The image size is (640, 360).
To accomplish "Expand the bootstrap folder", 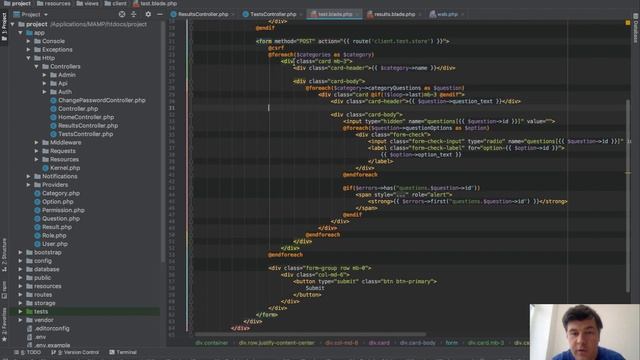I will [20, 252].
